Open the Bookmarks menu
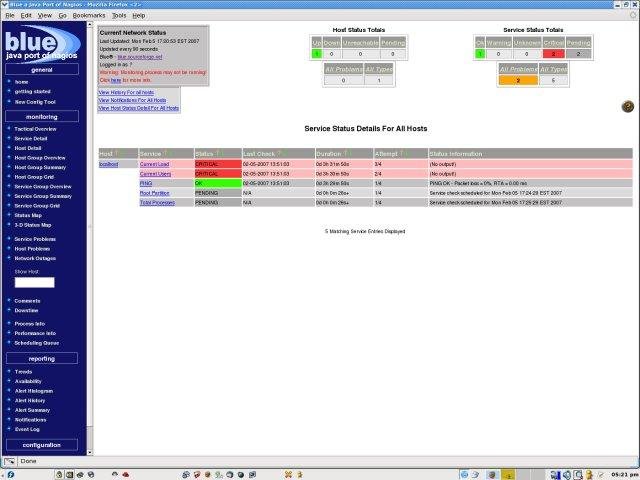640x480 pixels. [89, 16]
